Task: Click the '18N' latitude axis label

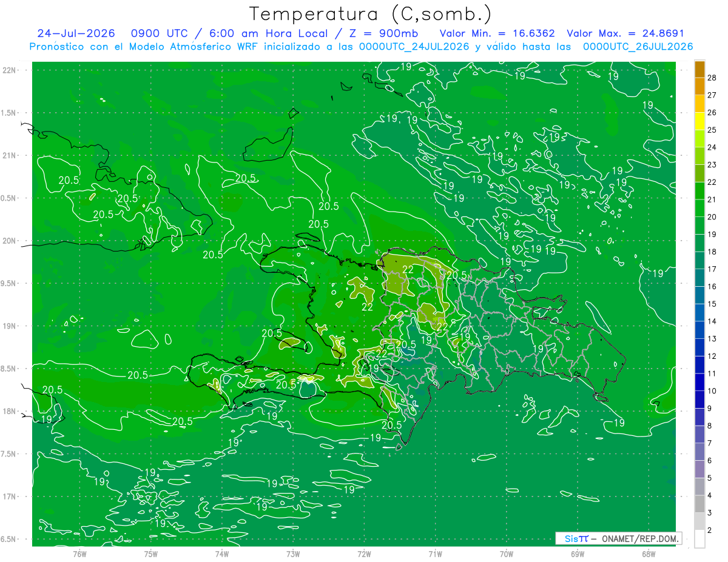Action: point(10,411)
